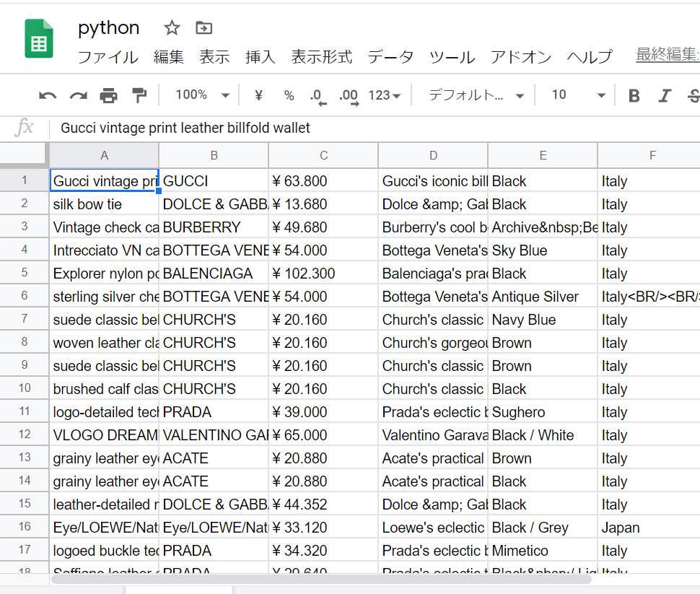
Task: Open the 挿入 menu
Action: click(261, 57)
